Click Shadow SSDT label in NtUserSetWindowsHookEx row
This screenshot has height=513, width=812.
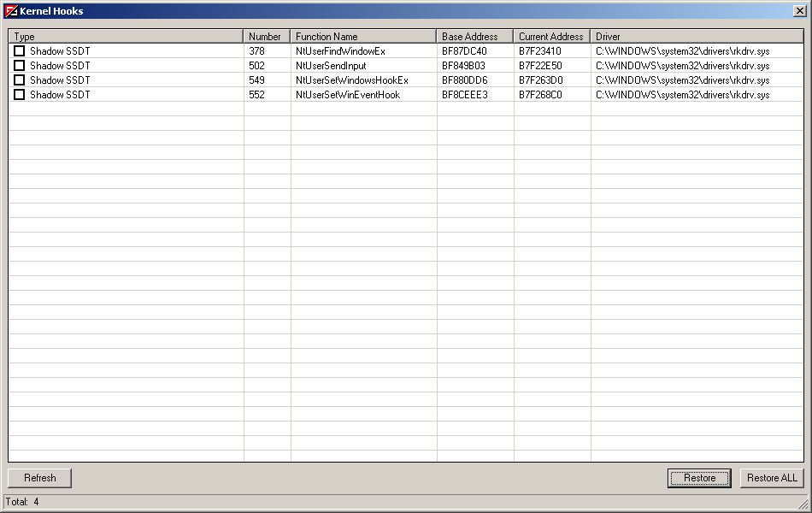60,80
